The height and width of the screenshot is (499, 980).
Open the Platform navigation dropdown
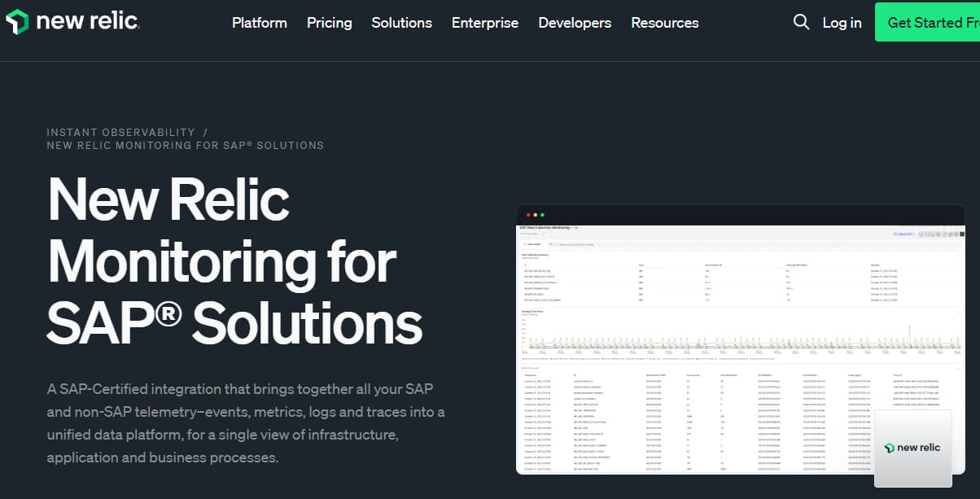click(259, 23)
